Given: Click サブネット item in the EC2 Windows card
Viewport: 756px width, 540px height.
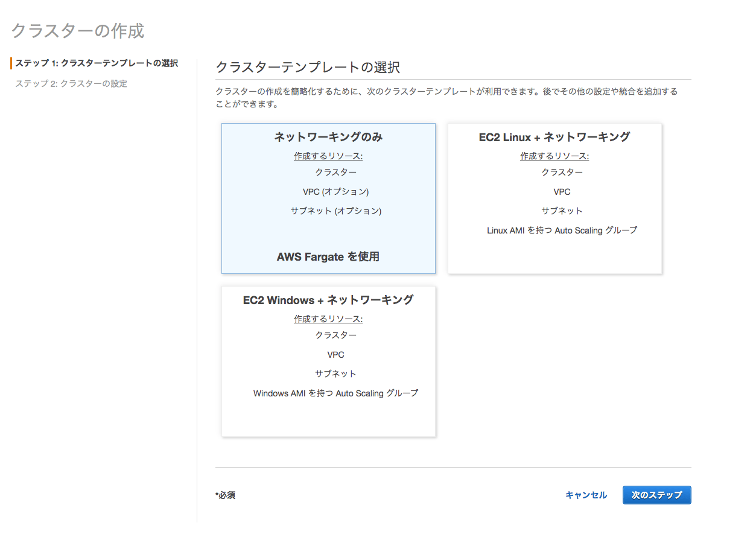Looking at the screenshot, I should coord(335,374).
